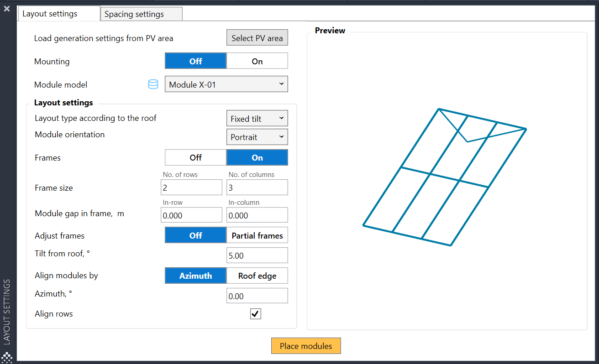Switch to the Spacing settings tab
Image resolution: width=599 pixels, height=364 pixels.
tap(141, 14)
